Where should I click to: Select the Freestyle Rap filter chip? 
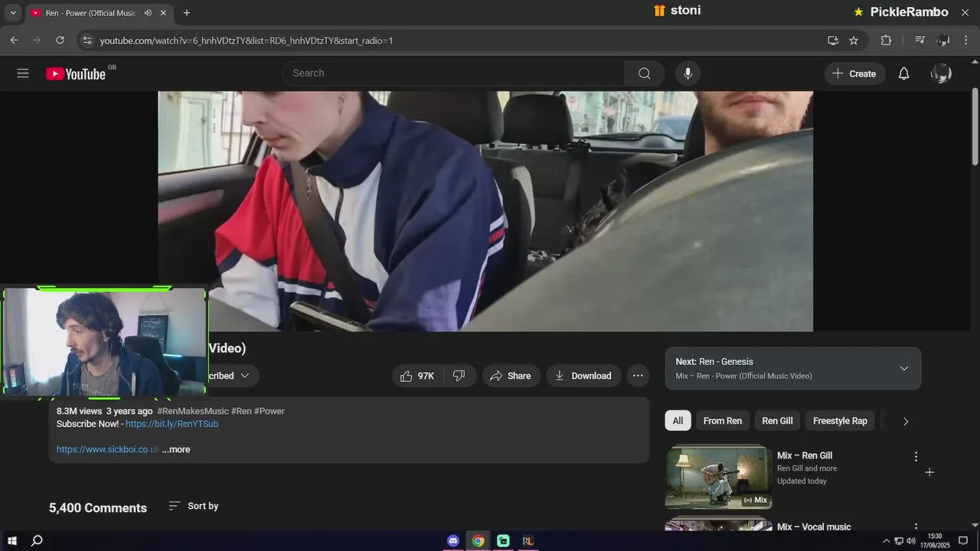tap(840, 421)
